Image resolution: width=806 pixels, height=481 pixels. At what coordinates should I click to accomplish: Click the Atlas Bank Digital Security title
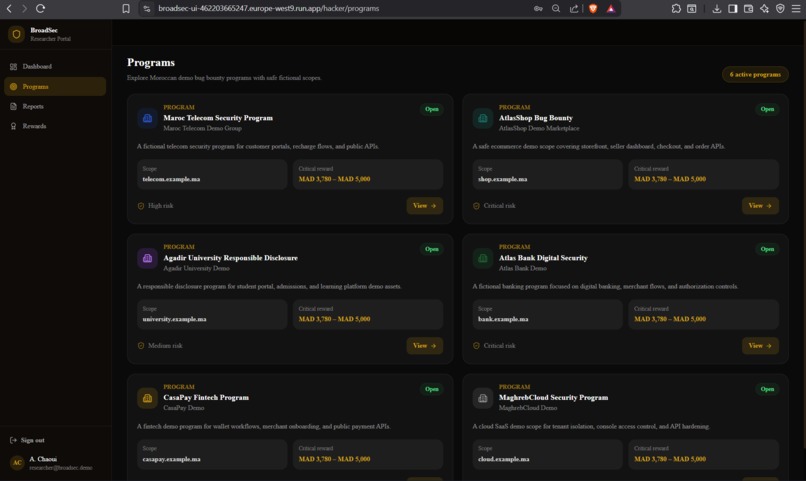[x=543, y=257]
